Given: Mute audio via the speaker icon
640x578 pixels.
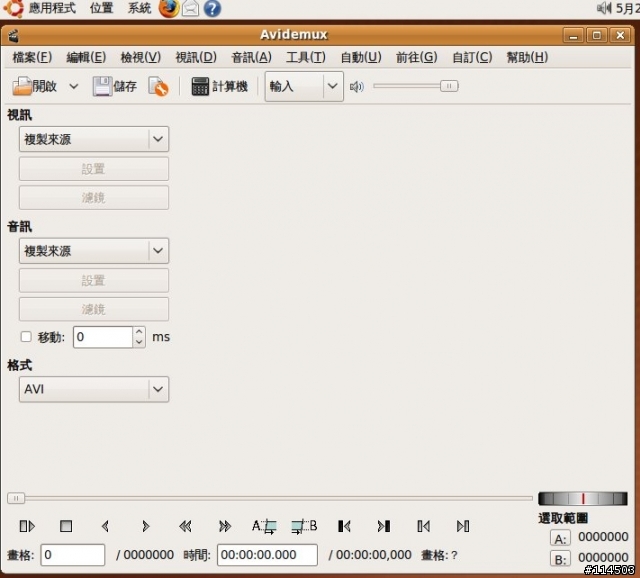Looking at the screenshot, I should coord(356,87).
